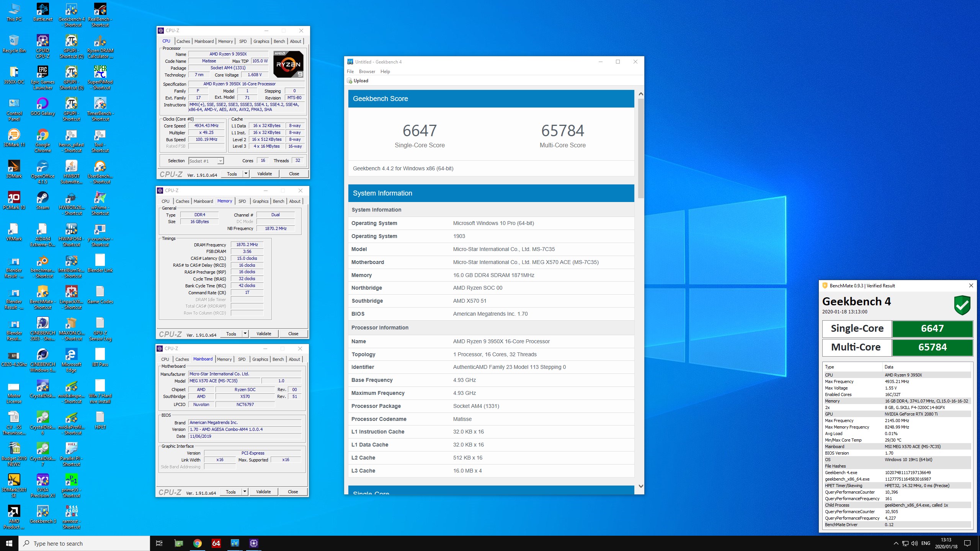
Task: Expand Tools dropdown arrow in Memory CPU-Z window
Action: click(x=245, y=334)
